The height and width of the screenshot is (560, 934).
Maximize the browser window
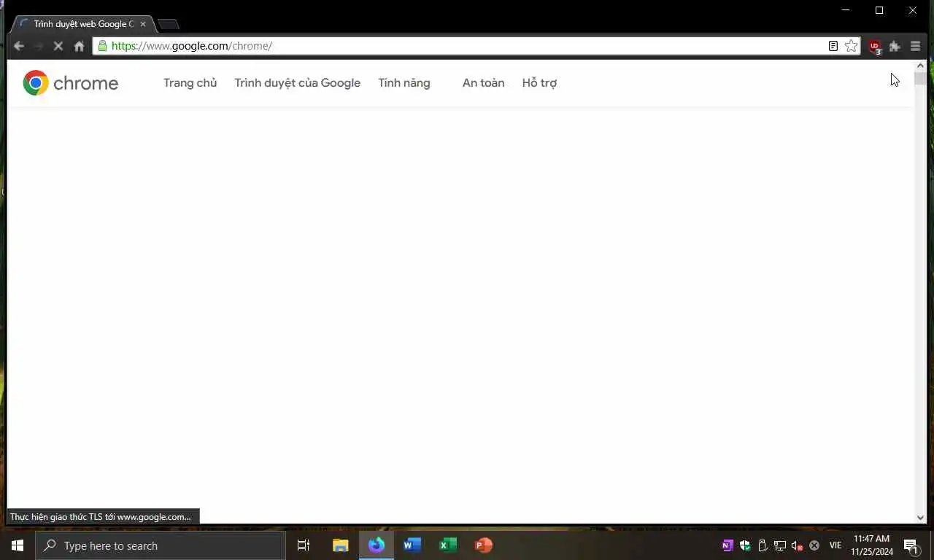(879, 10)
